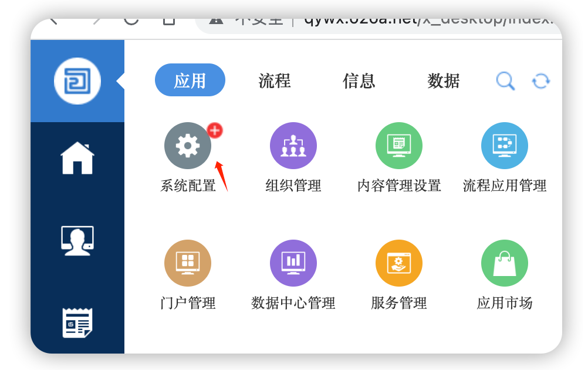Open 数据中心管理 application
This screenshot has height=370, width=588.
293,263
